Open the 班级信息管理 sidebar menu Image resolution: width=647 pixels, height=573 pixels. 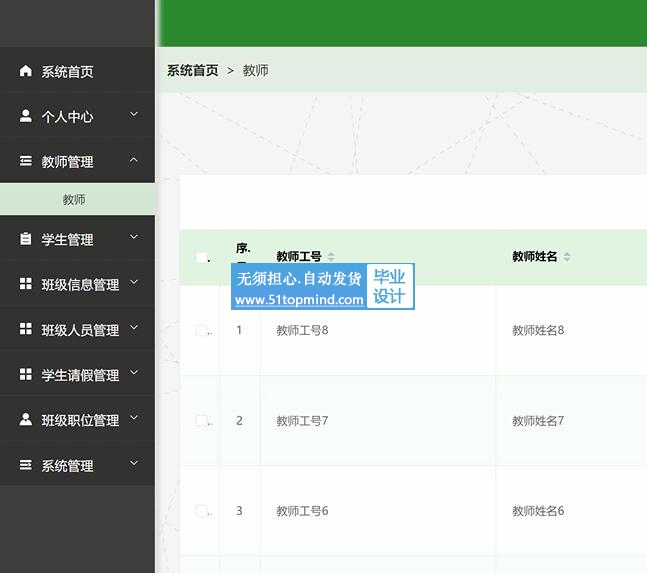point(77,284)
